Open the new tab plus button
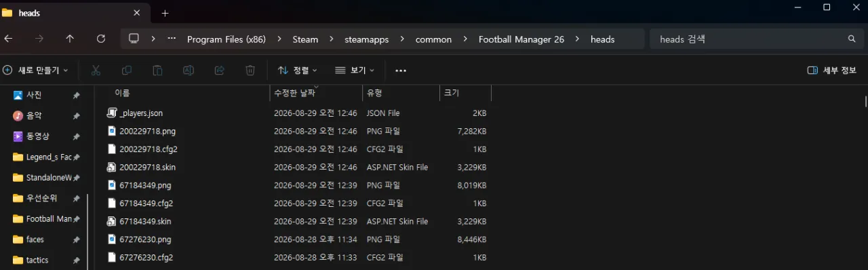 (165, 13)
